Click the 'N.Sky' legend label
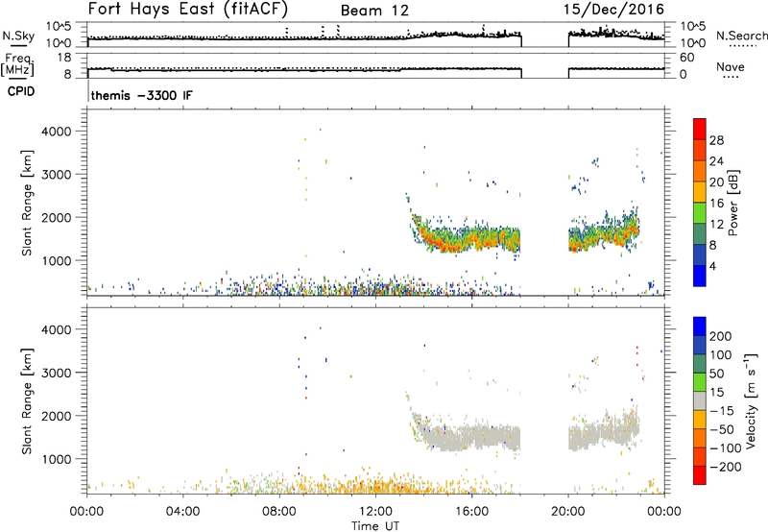The image size is (768, 532). (18, 36)
